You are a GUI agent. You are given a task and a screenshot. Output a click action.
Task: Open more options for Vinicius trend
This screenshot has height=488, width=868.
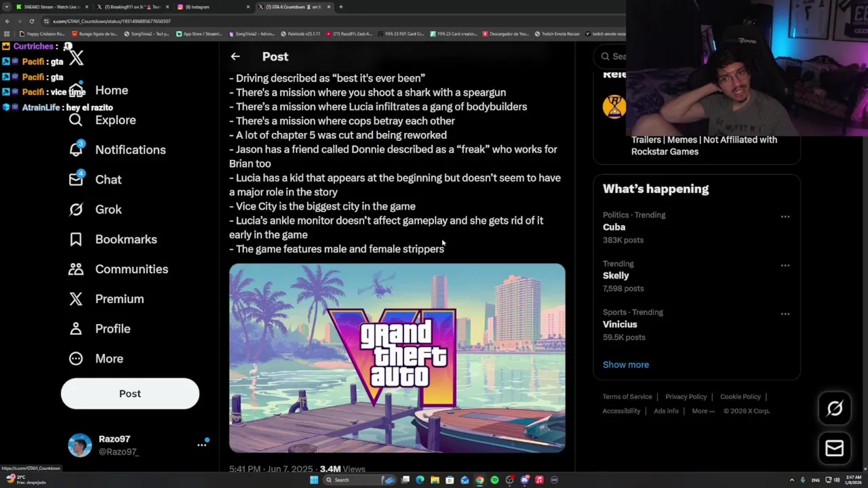(785, 314)
